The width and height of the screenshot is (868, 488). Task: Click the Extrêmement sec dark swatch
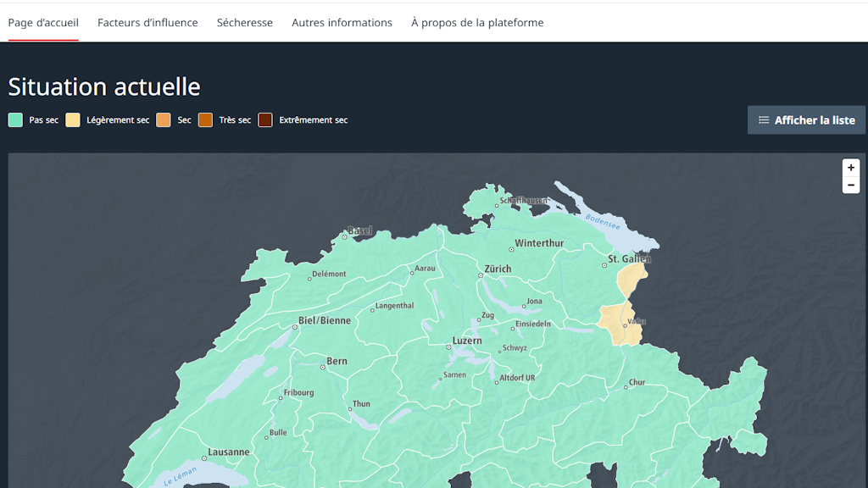(265, 120)
